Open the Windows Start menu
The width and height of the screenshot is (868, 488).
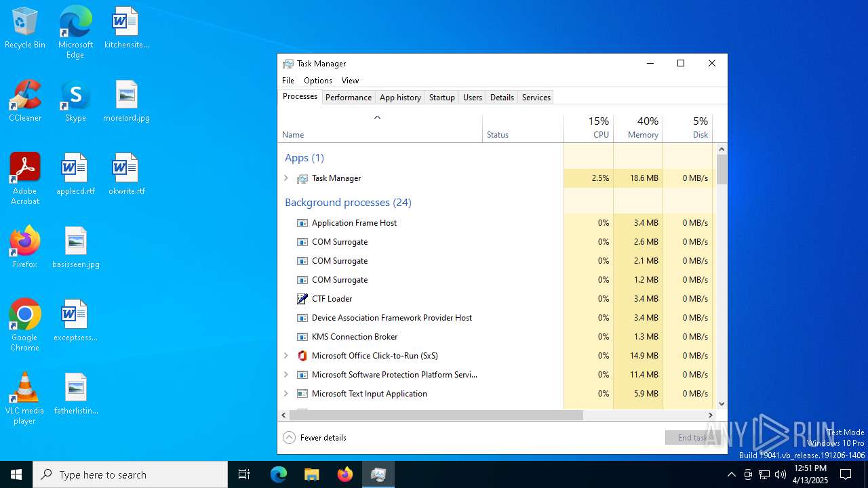pos(16,474)
